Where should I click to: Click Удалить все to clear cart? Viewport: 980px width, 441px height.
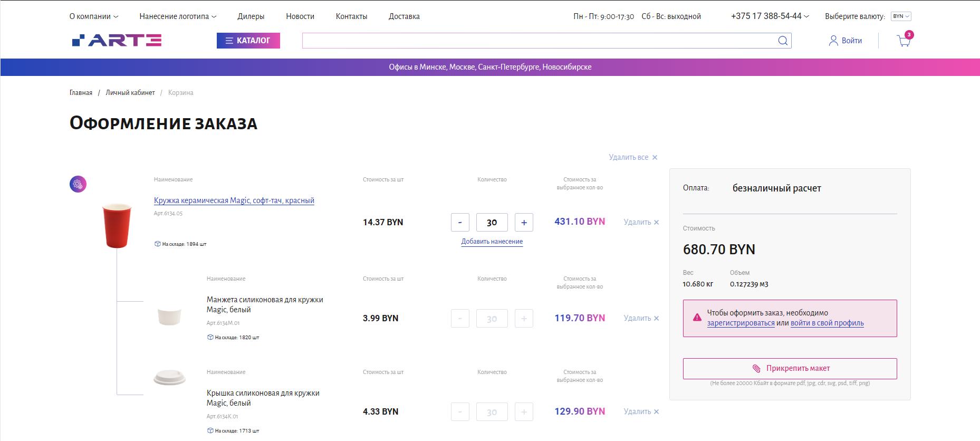pos(632,157)
